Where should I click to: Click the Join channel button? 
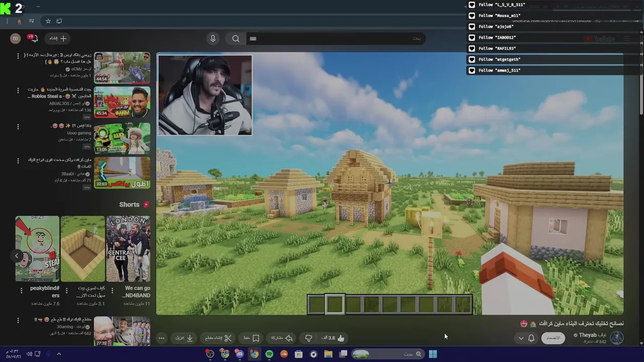[x=553, y=338]
